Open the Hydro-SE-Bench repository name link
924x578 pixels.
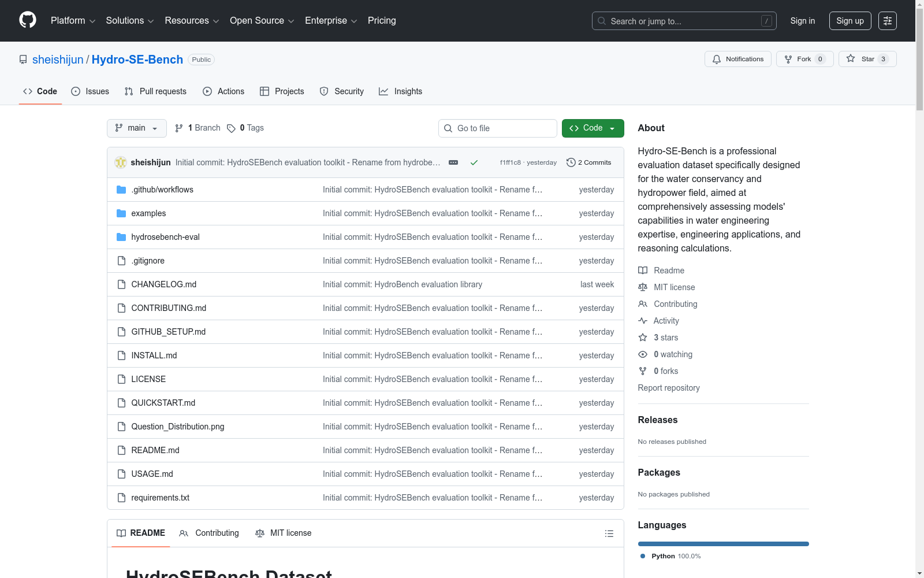pyautogui.click(x=137, y=60)
